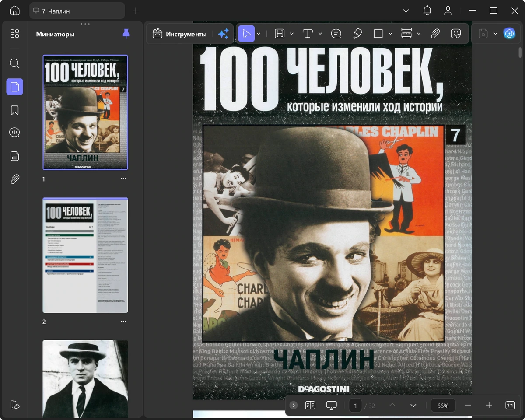Expand shape tool options arrow
Screen dimensions: 525x420
point(391,34)
